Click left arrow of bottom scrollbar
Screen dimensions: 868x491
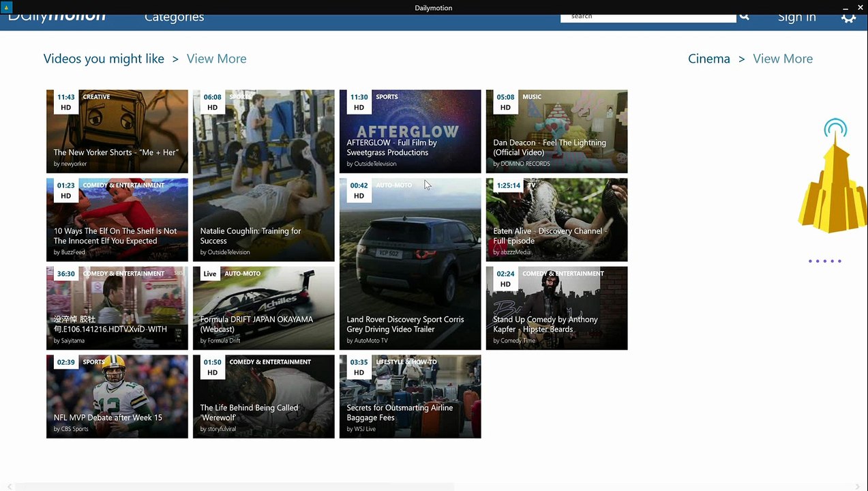tap(10, 486)
